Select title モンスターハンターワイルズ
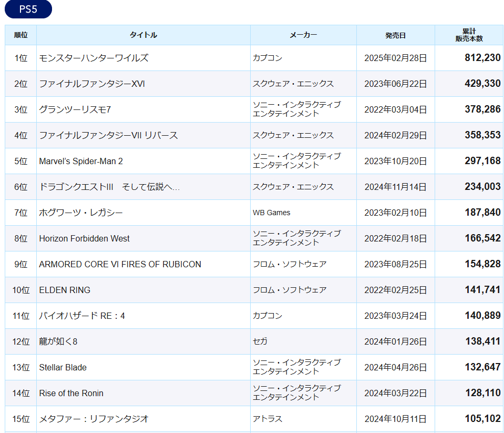The image size is (504, 433). coord(94,58)
